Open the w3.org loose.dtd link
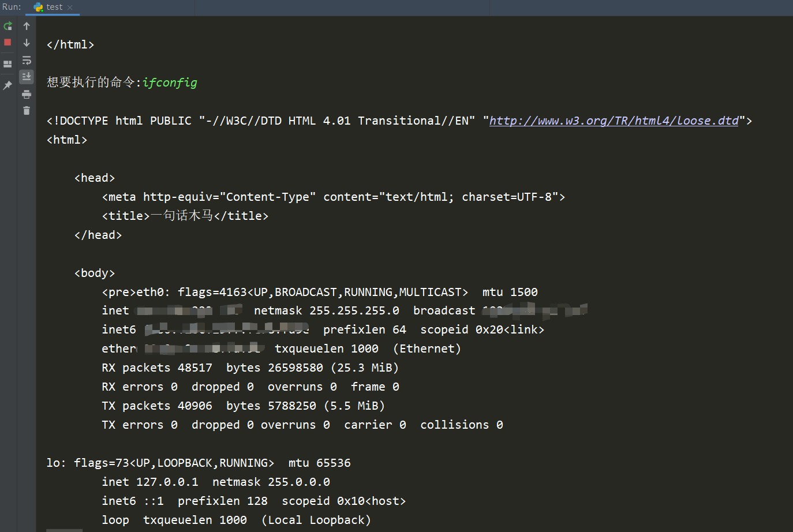 [614, 121]
